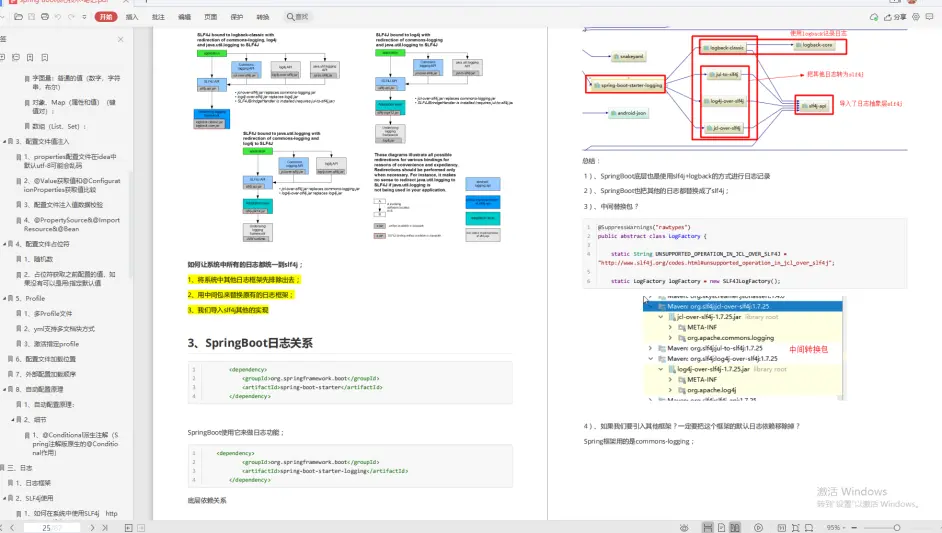Viewport: 942px width, 533px height.
Task: Click the 查找 search box
Action: point(298,17)
